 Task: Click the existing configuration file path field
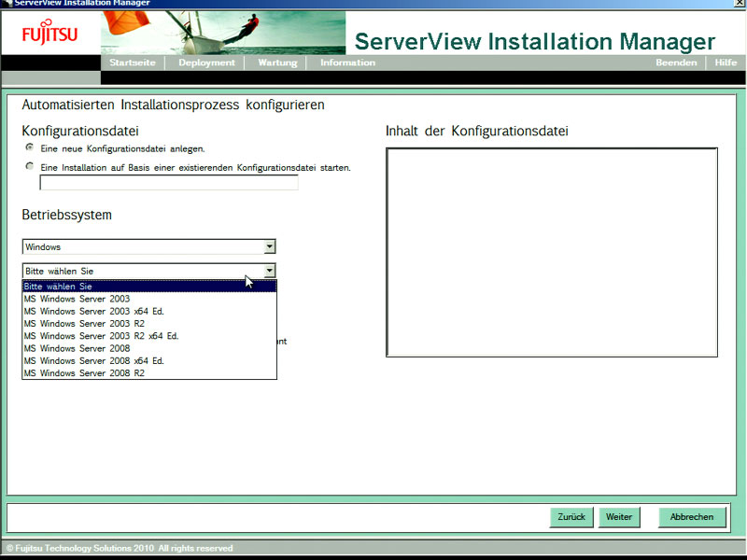[169, 182]
